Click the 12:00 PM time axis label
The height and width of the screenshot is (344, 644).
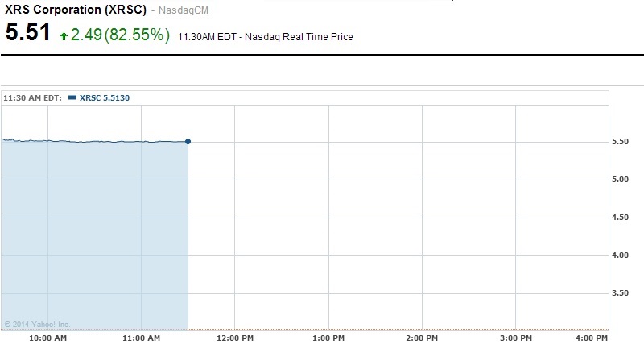tap(234, 337)
